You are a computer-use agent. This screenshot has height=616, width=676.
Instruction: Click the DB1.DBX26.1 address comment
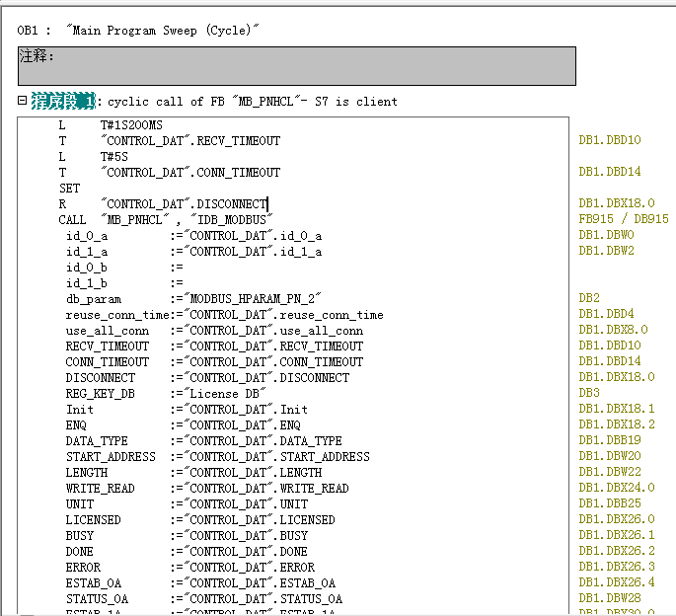pyautogui.click(x=617, y=535)
